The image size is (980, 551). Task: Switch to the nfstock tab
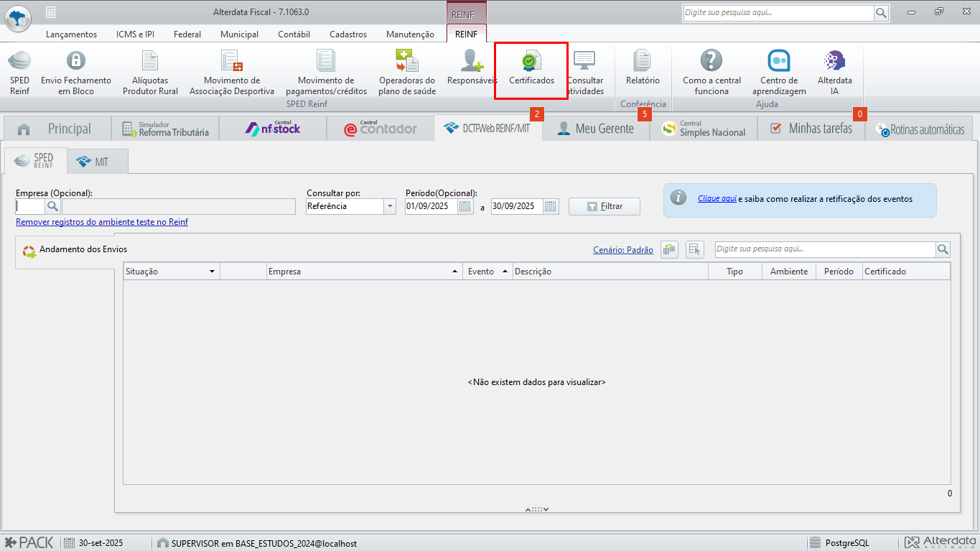273,129
